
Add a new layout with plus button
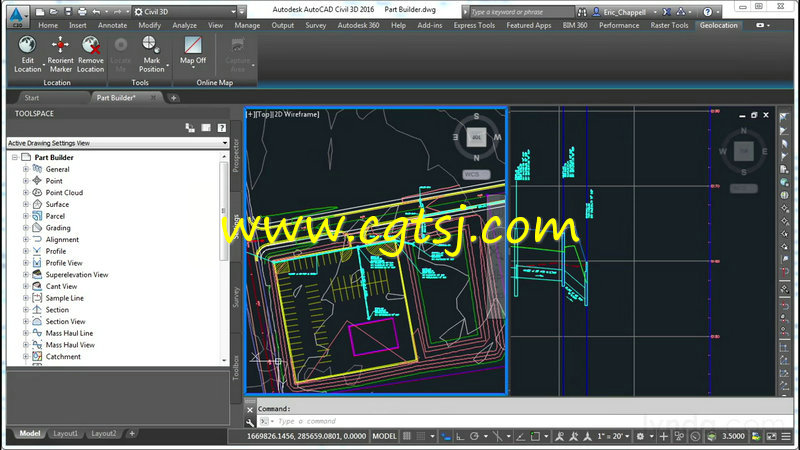click(x=132, y=433)
